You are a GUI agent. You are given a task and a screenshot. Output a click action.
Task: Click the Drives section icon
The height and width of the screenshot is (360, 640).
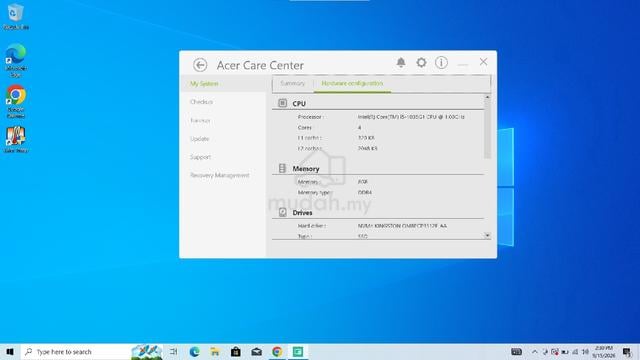coord(282,212)
